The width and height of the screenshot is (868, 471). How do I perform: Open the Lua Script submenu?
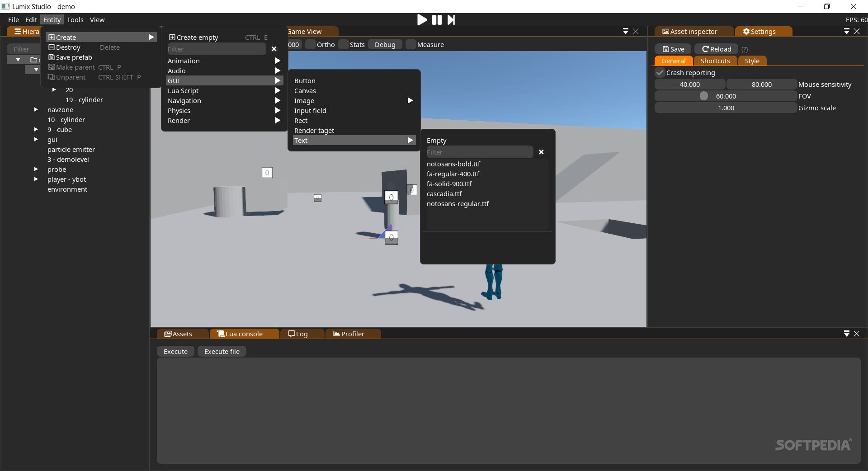(224, 90)
